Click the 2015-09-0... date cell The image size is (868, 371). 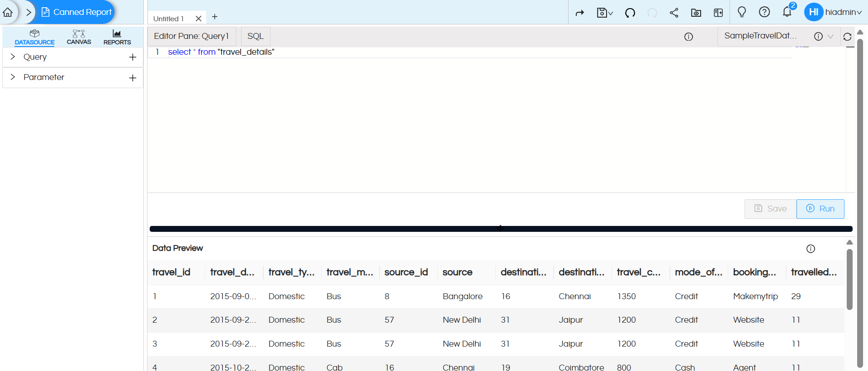[x=233, y=296]
